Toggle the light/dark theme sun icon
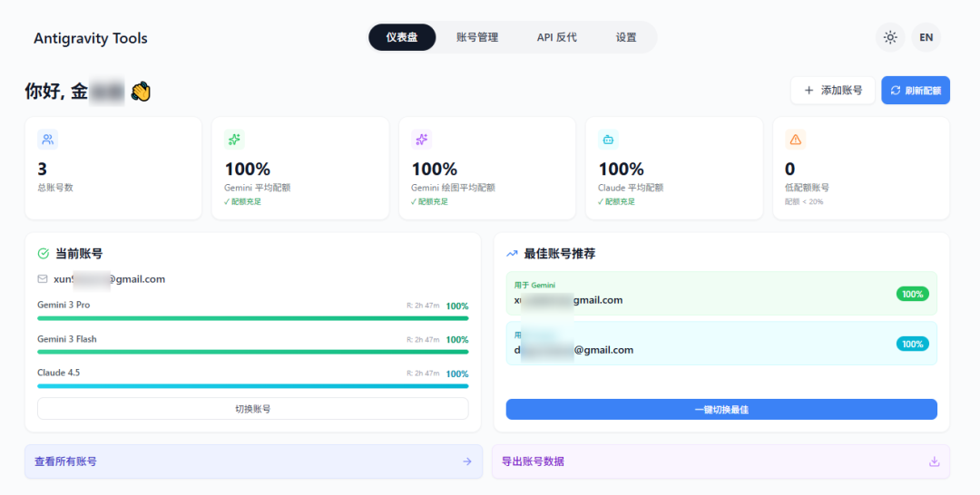This screenshot has width=980, height=495. click(x=890, y=37)
